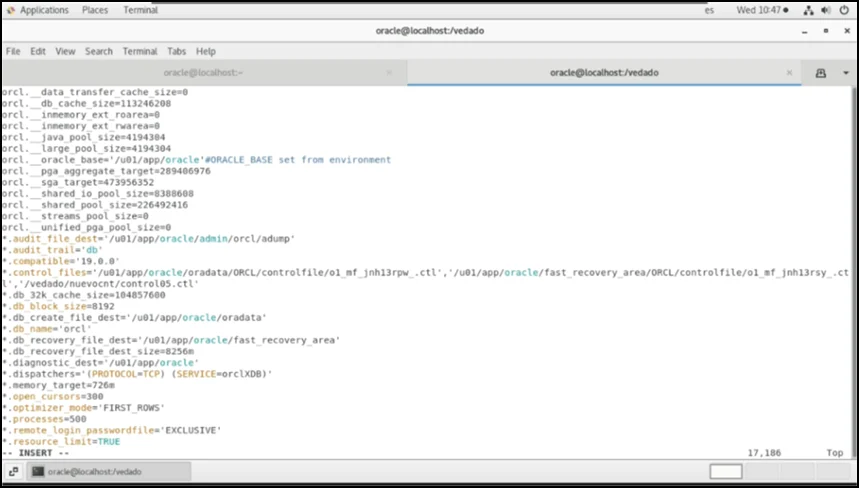Open the Places menu
This screenshot has height=488, width=859.
click(x=95, y=10)
